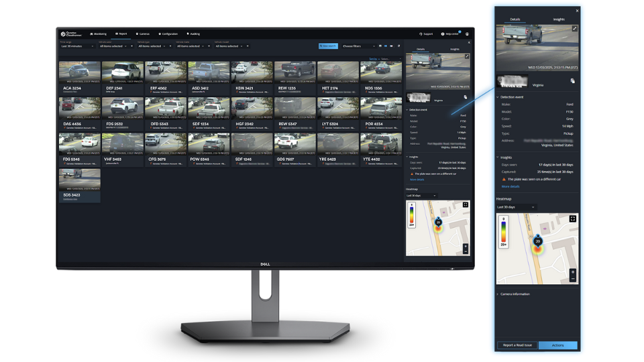Click the More details link in enlarged panel
This screenshot has width=644, height=362.
coord(511,186)
